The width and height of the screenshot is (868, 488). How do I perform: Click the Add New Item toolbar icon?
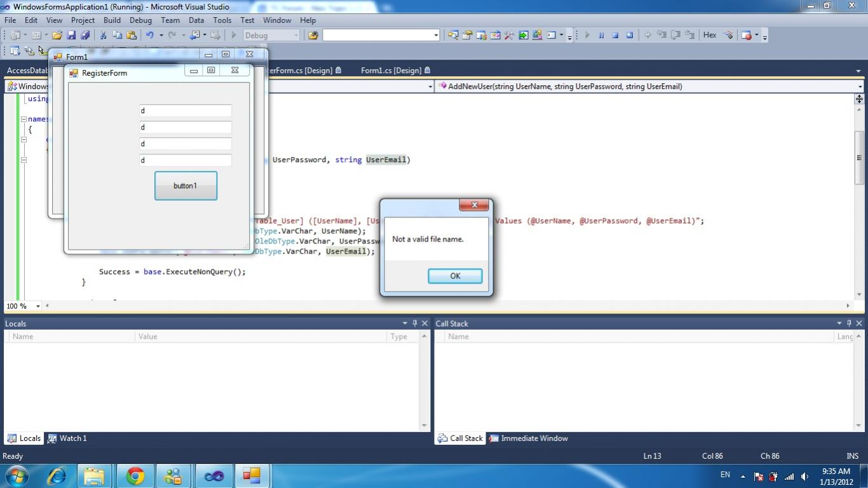[x=36, y=36]
